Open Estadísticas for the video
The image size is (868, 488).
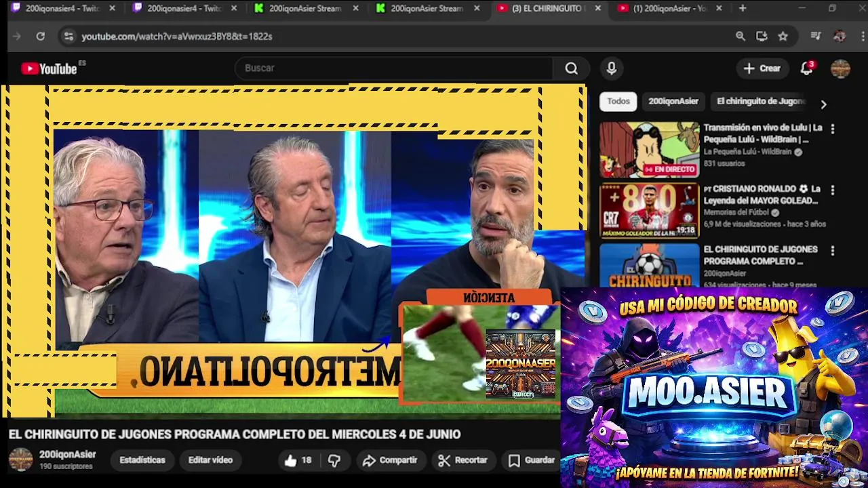point(142,460)
